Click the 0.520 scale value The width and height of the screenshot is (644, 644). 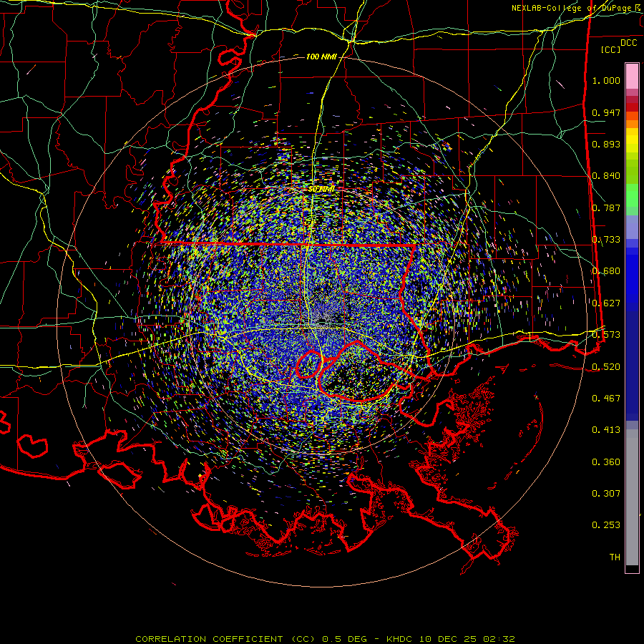606,366
